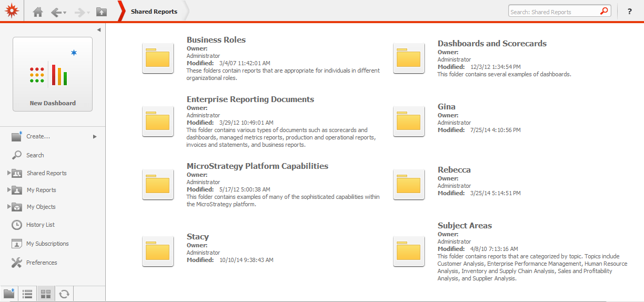Go to the Home page icon
This screenshot has height=302, width=644.
pos(38,12)
